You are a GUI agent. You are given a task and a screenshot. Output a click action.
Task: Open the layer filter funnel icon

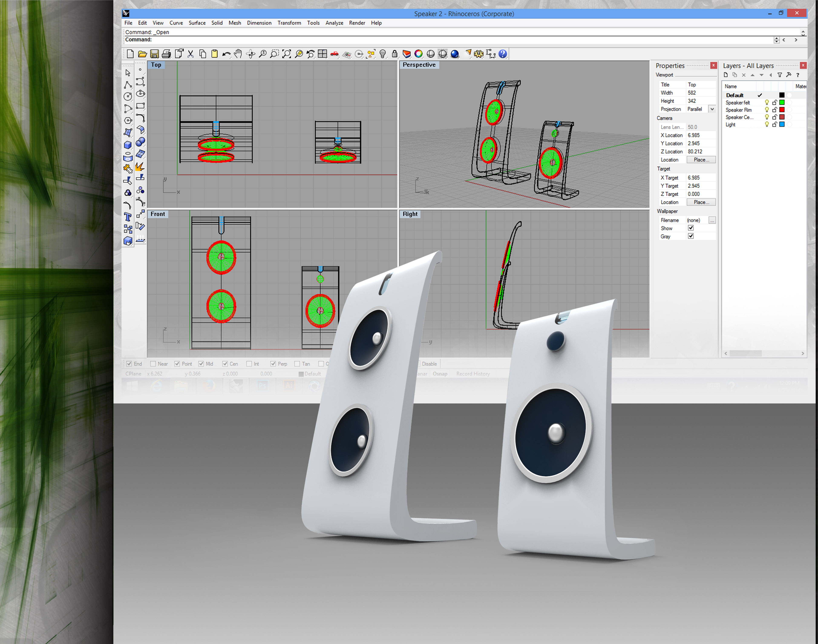click(x=780, y=75)
